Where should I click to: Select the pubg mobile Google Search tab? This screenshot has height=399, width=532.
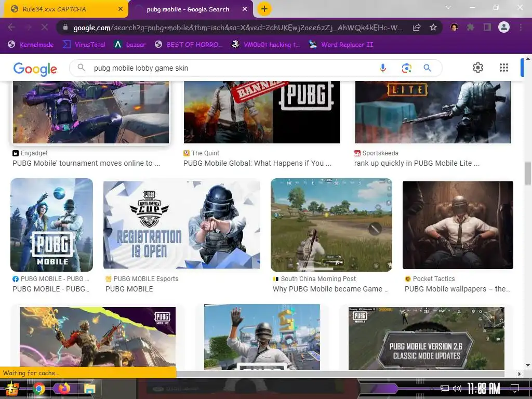point(191,9)
